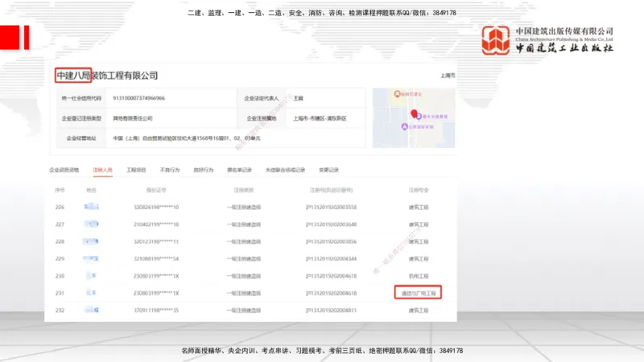The width and height of the screenshot is (644, 362).
Task: Click registration number 沪1312019202003856
Action: point(331,242)
